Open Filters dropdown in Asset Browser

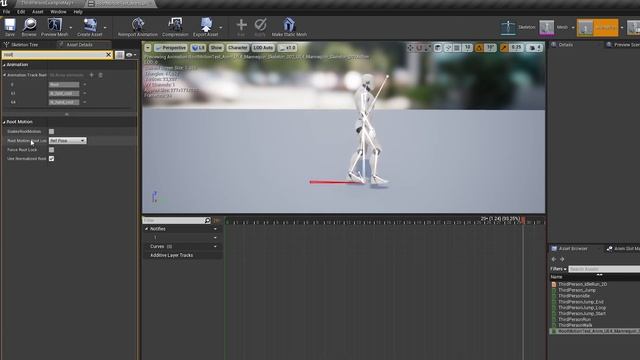click(x=558, y=269)
